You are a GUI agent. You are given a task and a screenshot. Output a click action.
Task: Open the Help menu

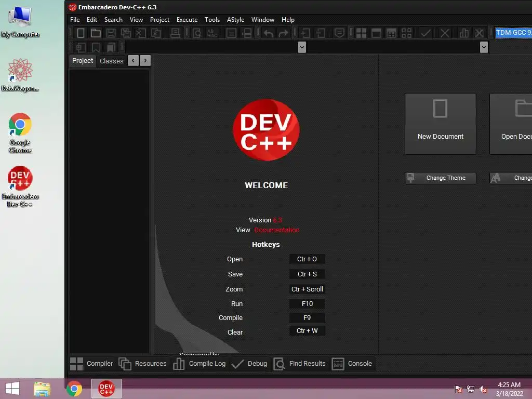(288, 20)
